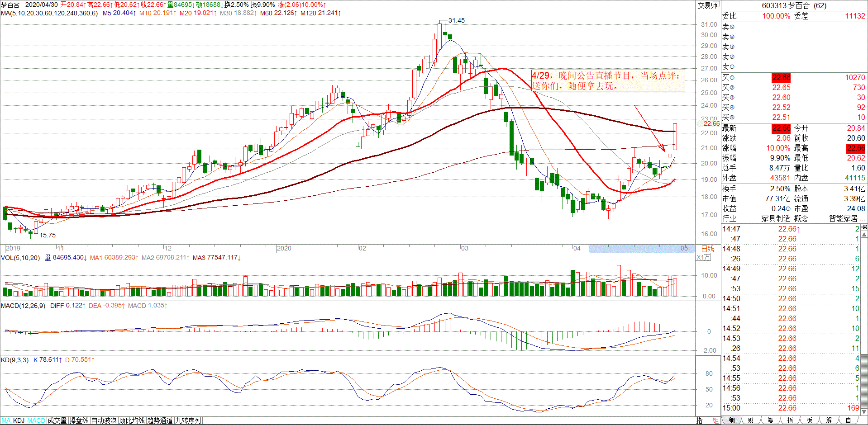The width and height of the screenshot is (868, 425).
Task: Click the 市值 77.31亿 value
Action: coord(778,198)
